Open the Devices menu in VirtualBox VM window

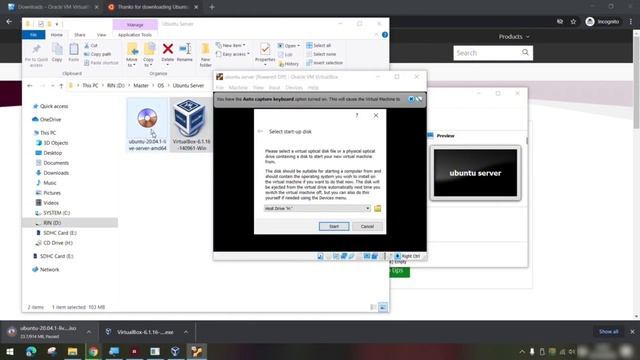(x=294, y=88)
